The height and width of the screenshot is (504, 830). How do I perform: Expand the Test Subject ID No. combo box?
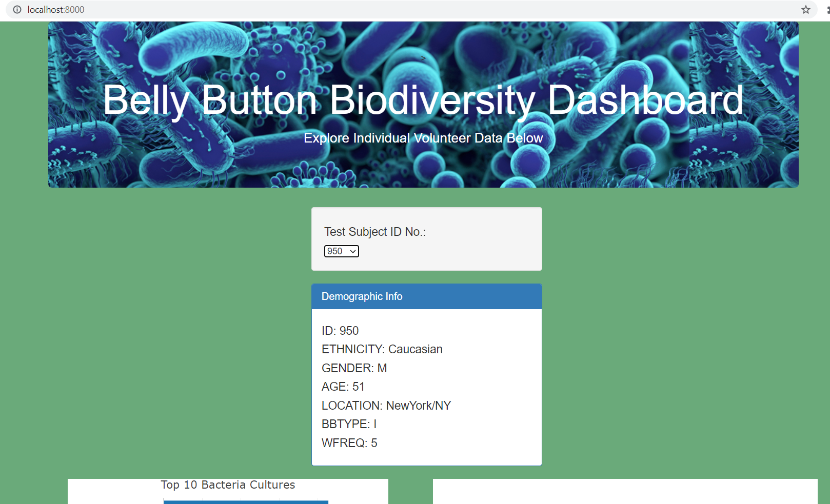coord(341,251)
